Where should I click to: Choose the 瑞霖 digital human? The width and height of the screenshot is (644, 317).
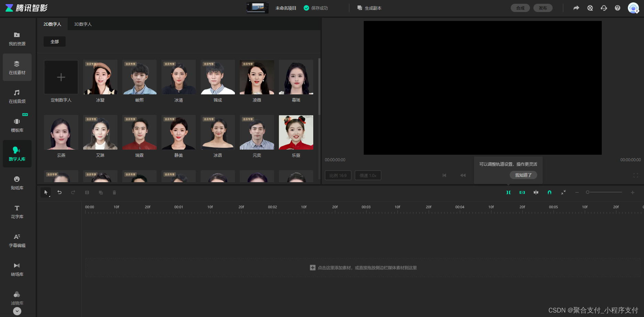139,132
